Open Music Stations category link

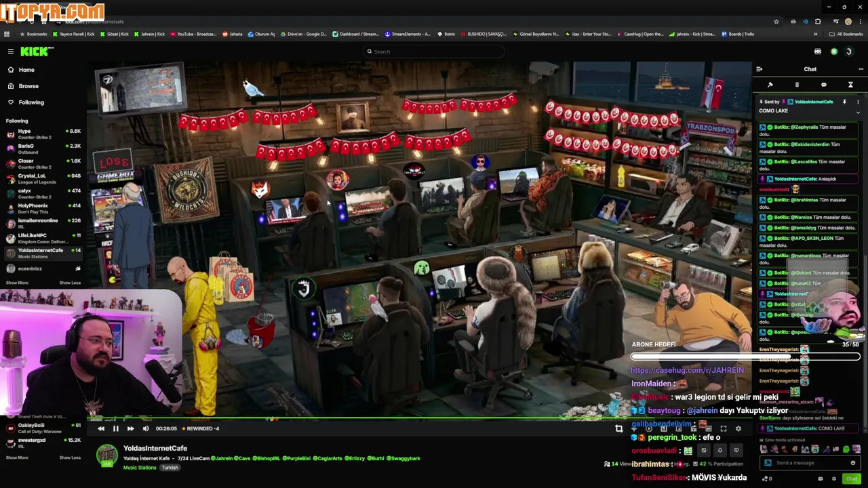(140, 468)
